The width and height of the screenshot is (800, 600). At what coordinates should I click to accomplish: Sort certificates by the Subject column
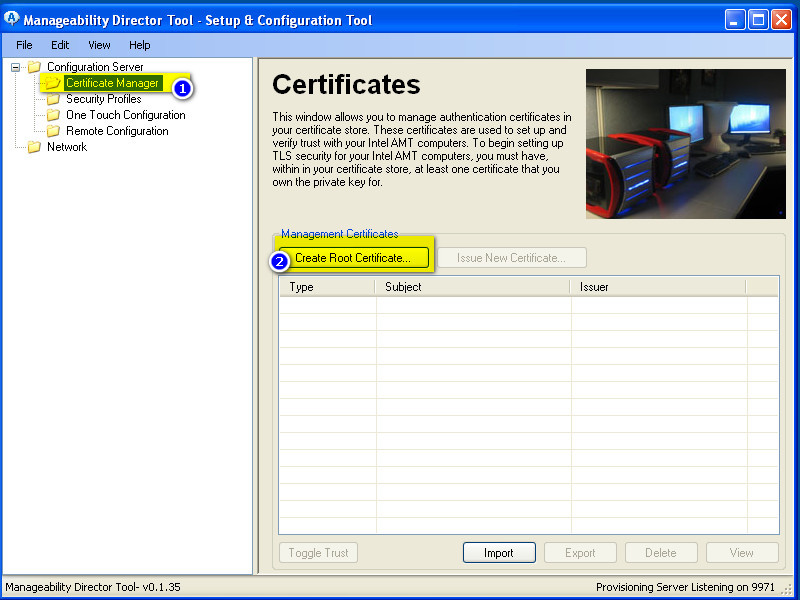click(x=473, y=287)
